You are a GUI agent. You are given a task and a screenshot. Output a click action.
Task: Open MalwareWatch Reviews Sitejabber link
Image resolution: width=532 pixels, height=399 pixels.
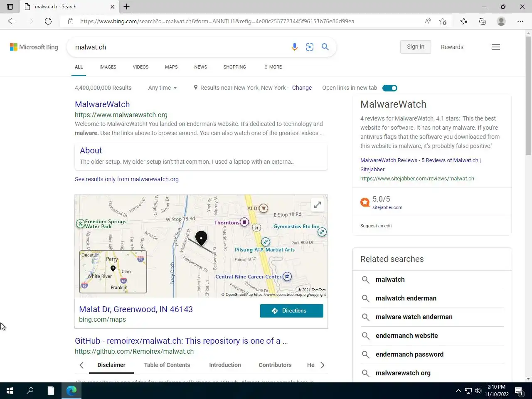(x=420, y=165)
